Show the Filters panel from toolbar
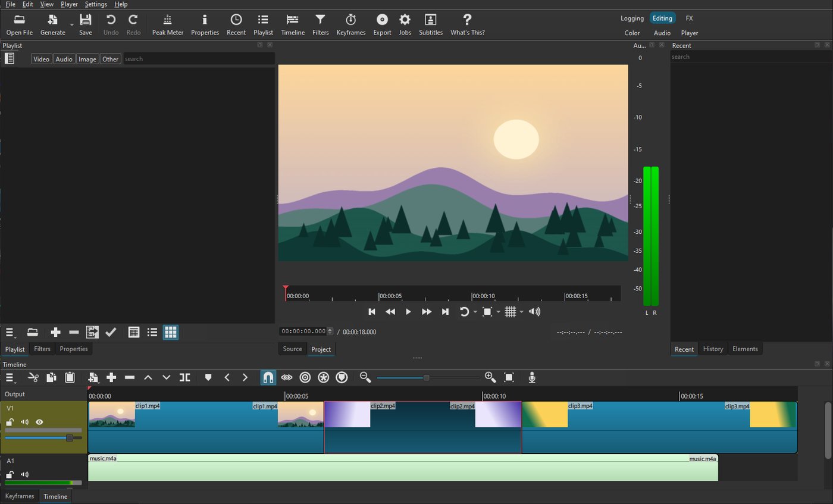The width and height of the screenshot is (833, 504). (x=320, y=25)
